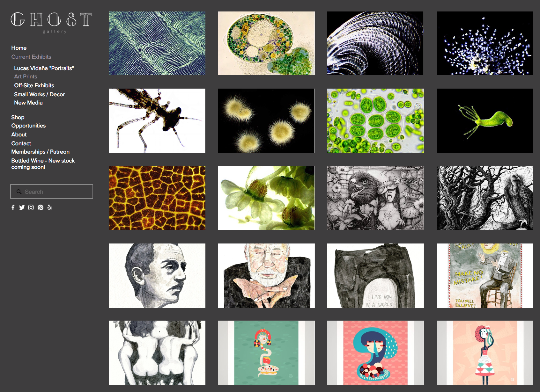The height and width of the screenshot is (392, 540).
Task: View the bearded old man watercolor
Action: (x=267, y=276)
